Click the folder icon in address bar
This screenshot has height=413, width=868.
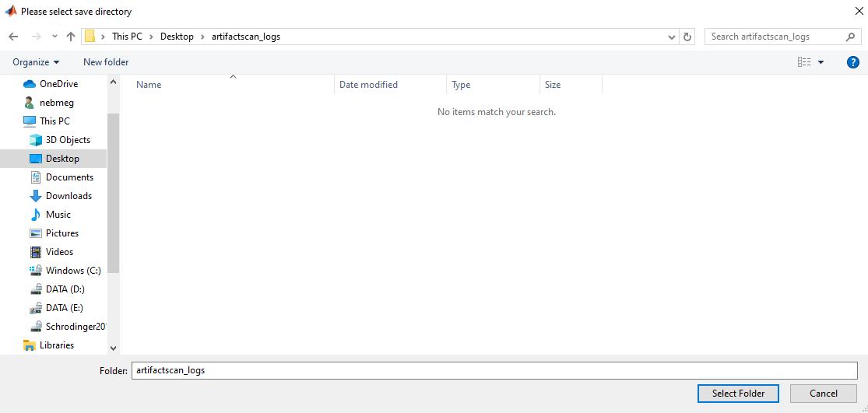pyautogui.click(x=90, y=37)
